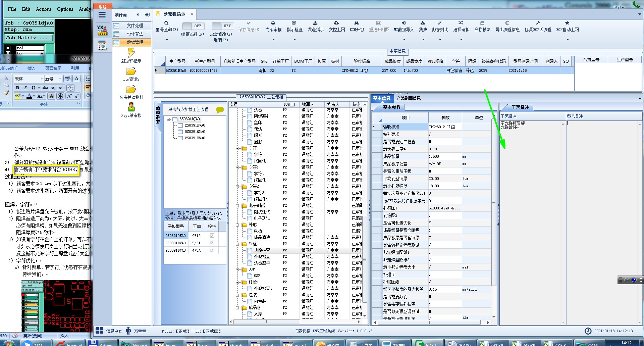Switch to the 产品剖面信息 tab
644x346 pixels.
tap(409, 98)
